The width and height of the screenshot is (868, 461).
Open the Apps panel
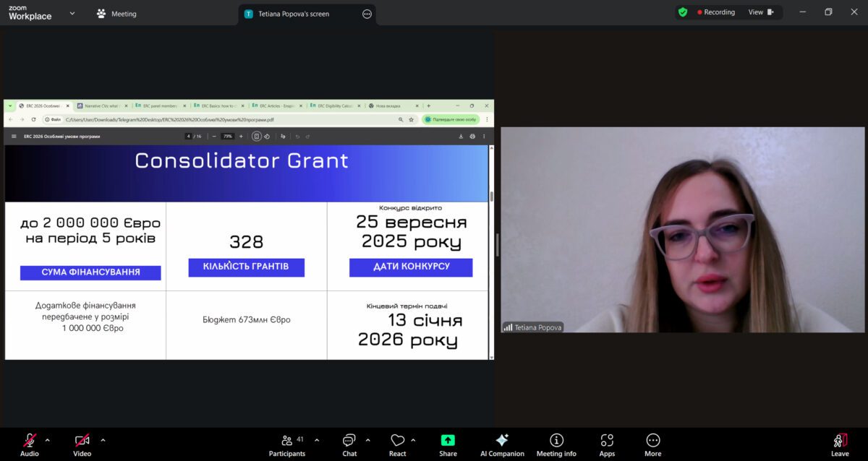coord(607,444)
